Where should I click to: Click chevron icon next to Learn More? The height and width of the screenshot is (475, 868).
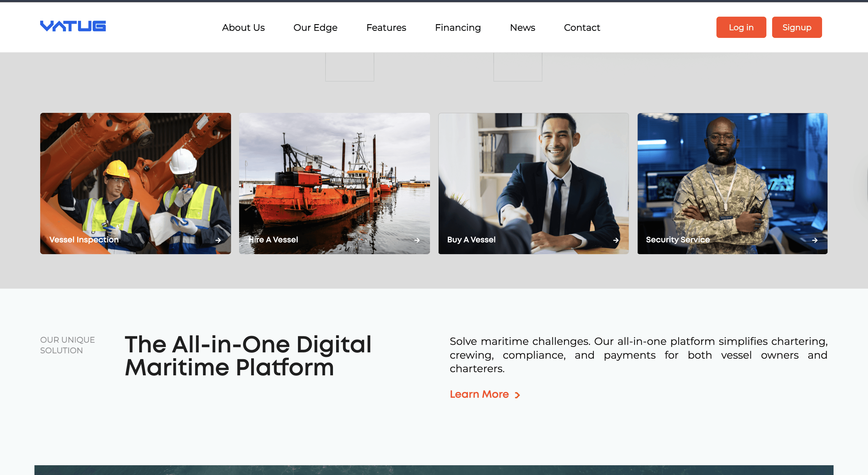(518, 395)
